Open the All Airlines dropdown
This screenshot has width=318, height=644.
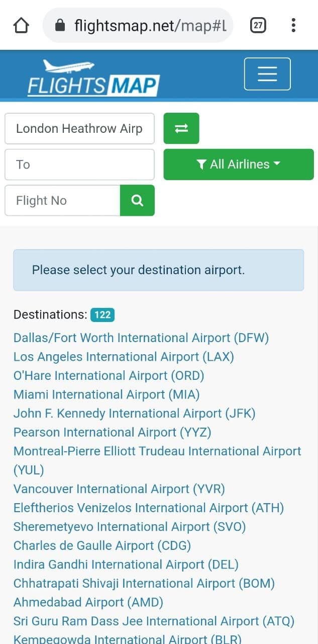tap(239, 164)
